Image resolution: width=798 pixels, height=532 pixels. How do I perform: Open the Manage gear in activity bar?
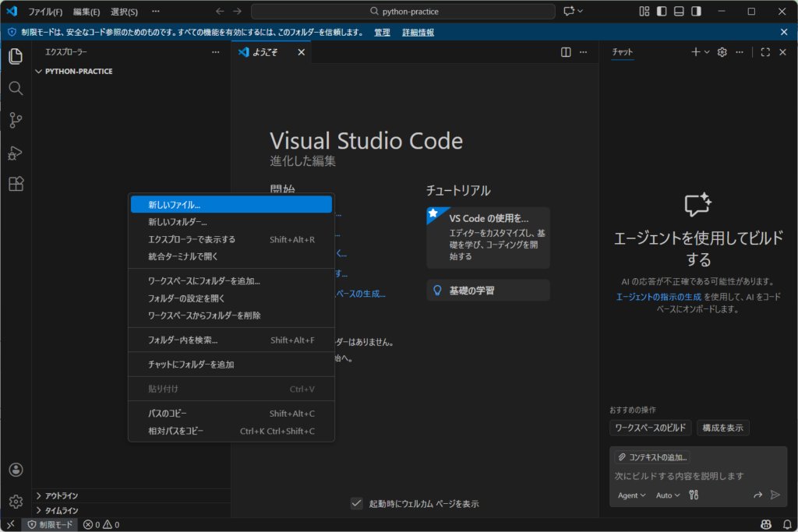pyautogui.click(x=16, y=502)
